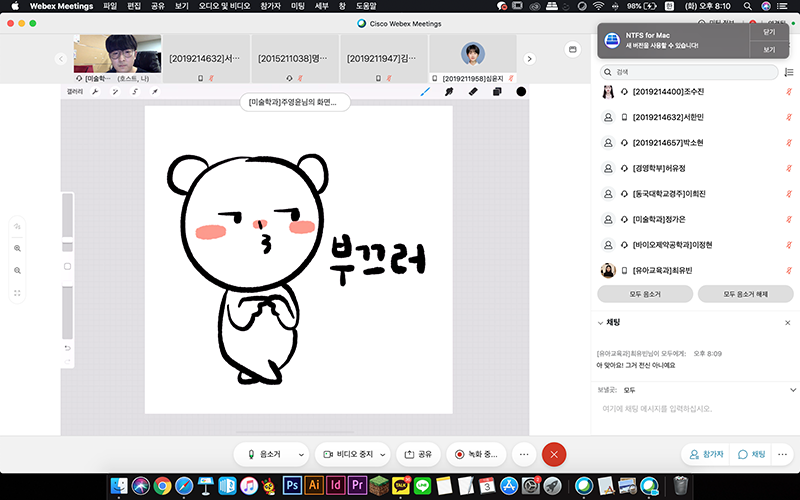The height and width of the screenshot is (500, 800).
Task: Unmute participant [미술학과]정가은
Action: pos(789,219)
